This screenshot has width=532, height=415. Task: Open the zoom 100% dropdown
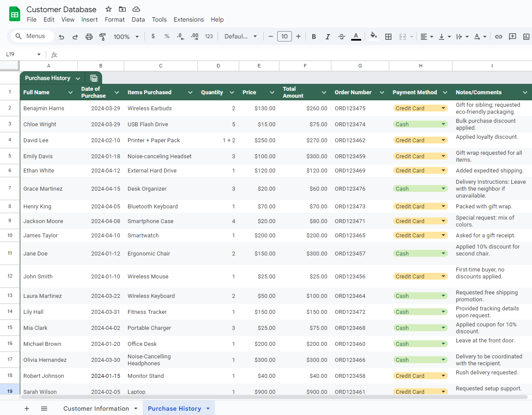[x=126, y=37]
